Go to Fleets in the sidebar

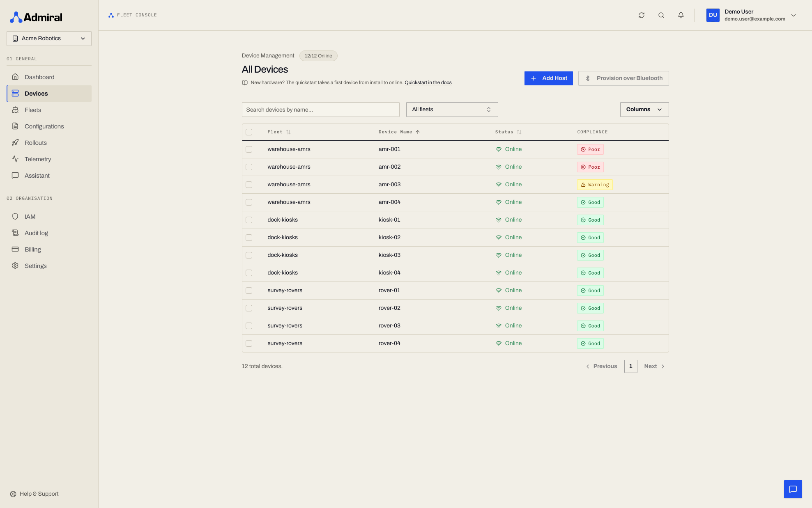point(49,110)
